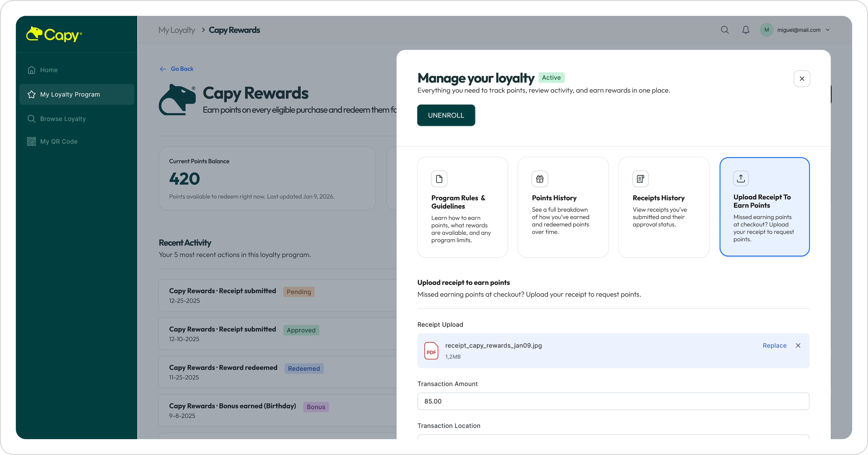Click the search magnifier icon in header
The width and height of the screenshot is (868, 455).
click(725, 30)
